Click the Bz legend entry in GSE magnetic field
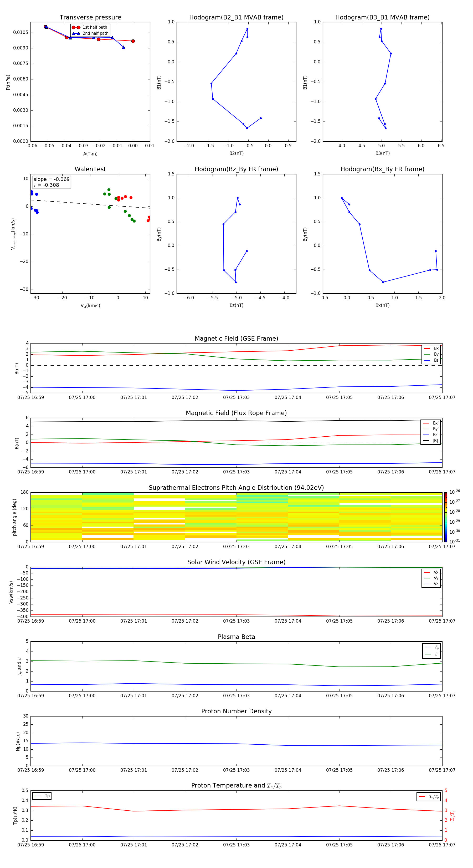The width and height of the screenshot is (473, 868). click(431, 360)
